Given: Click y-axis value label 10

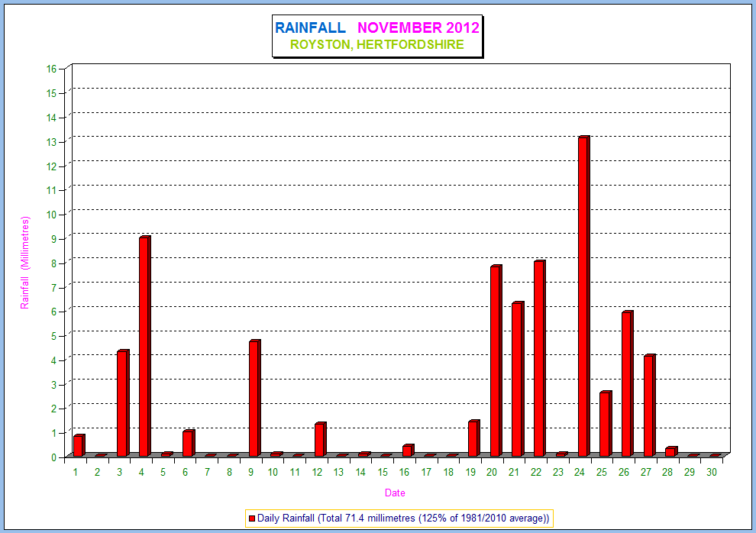Looking at the screenshot, I should tap(52, 215).
